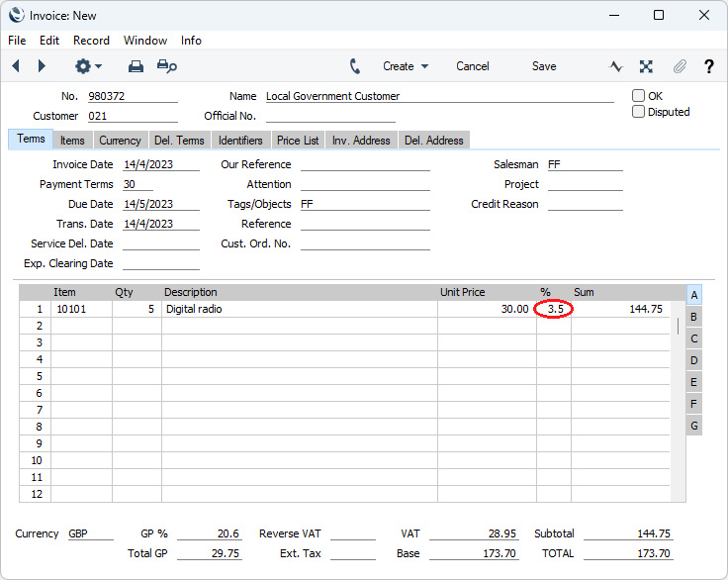Image resolution: width=728 pixels, height=580 pixels.
Task: Switch to the Price List tab
Action: (298, 141)
